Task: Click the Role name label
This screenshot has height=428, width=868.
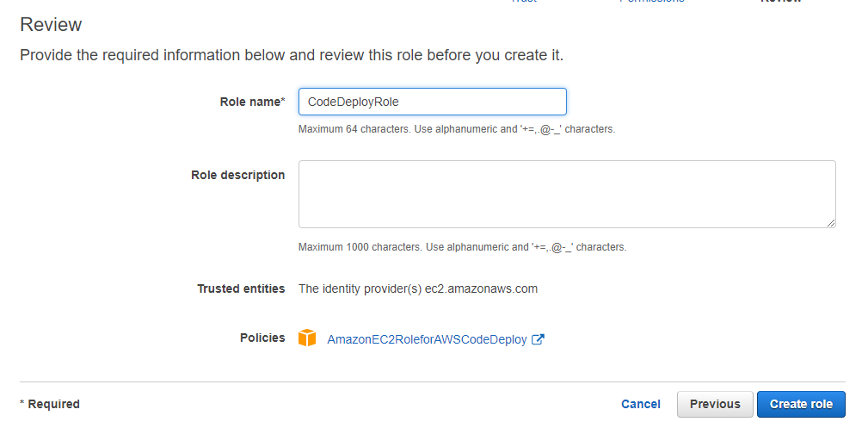Action: click(x=252, y=102)
